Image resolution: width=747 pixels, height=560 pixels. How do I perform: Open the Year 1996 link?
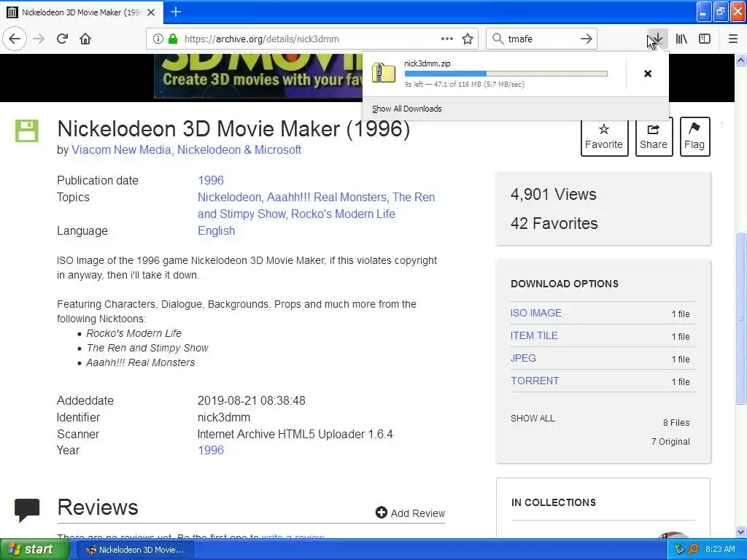click(x=211, y=450)
